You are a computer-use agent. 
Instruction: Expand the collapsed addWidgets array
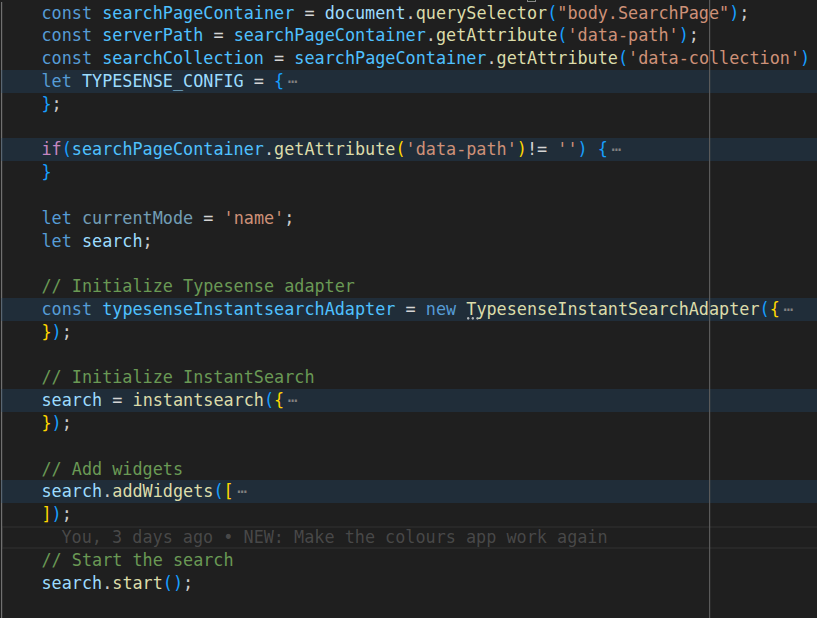click(x=241, y=492)
